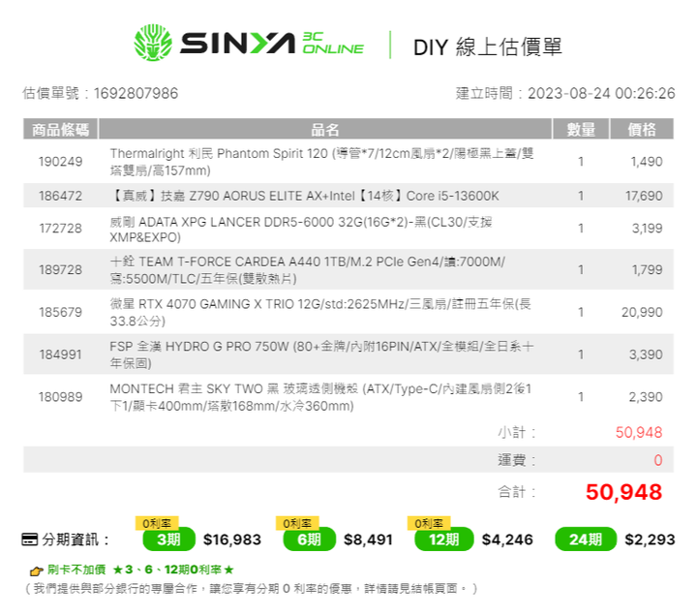Viewport: 697px width, 616px height.
Task: Click price 1,799
Action: coord(648,269)
